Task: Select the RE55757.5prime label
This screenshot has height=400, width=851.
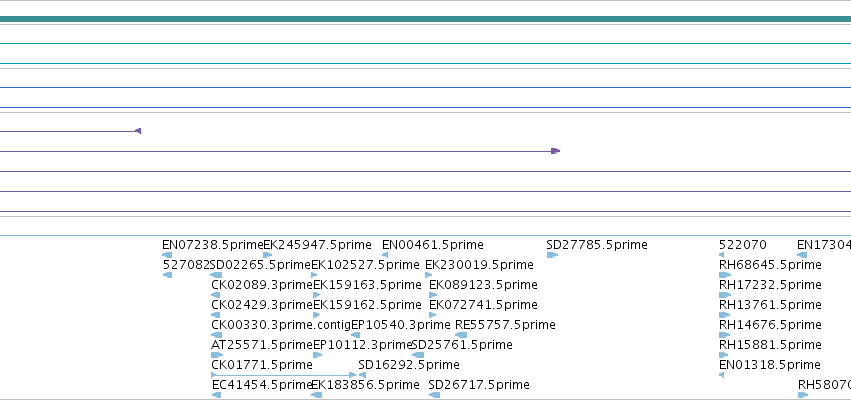Action: click(x=505, y=325)
